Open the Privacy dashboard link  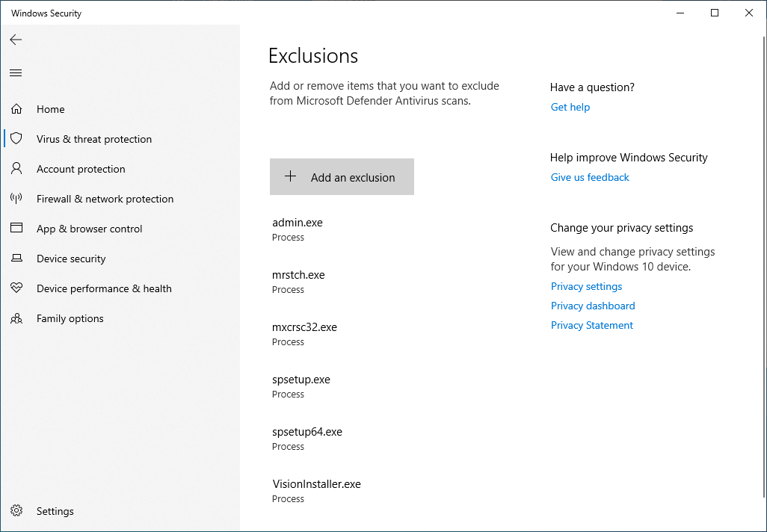coord(593,306)
